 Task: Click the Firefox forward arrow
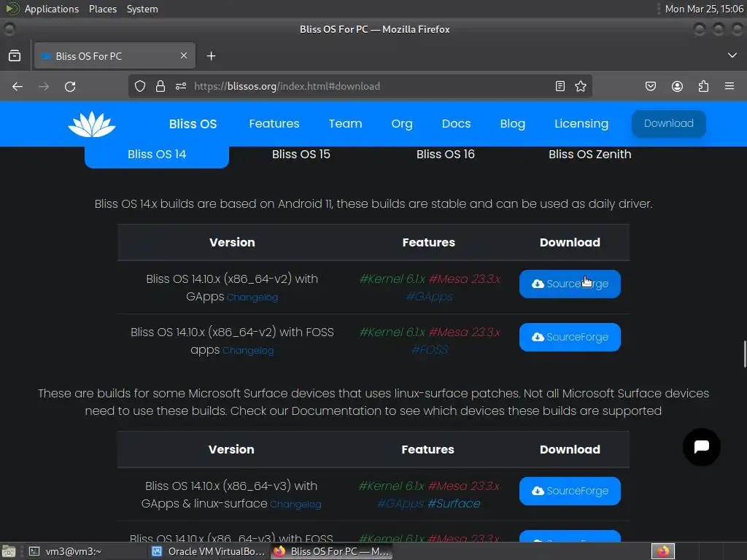point(44,86)
